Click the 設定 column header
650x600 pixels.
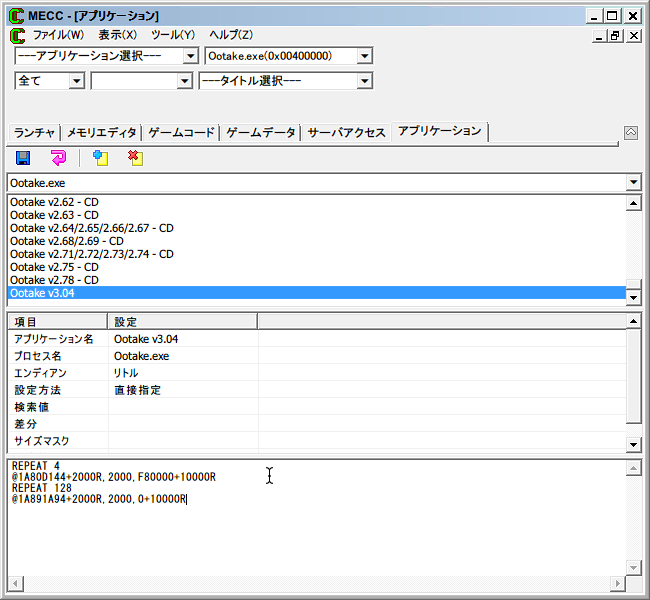pos(182,322)
